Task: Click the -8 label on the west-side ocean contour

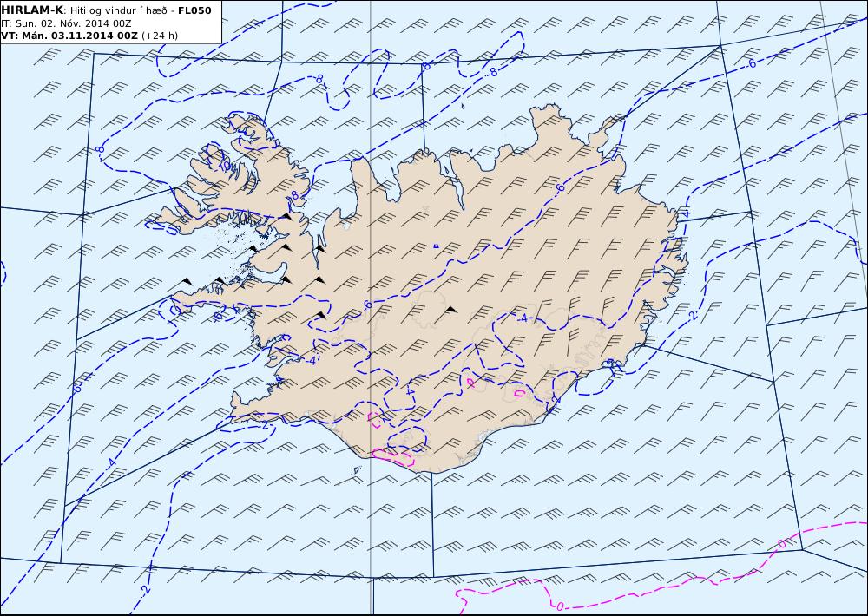Action: click(x=99, y=149)
